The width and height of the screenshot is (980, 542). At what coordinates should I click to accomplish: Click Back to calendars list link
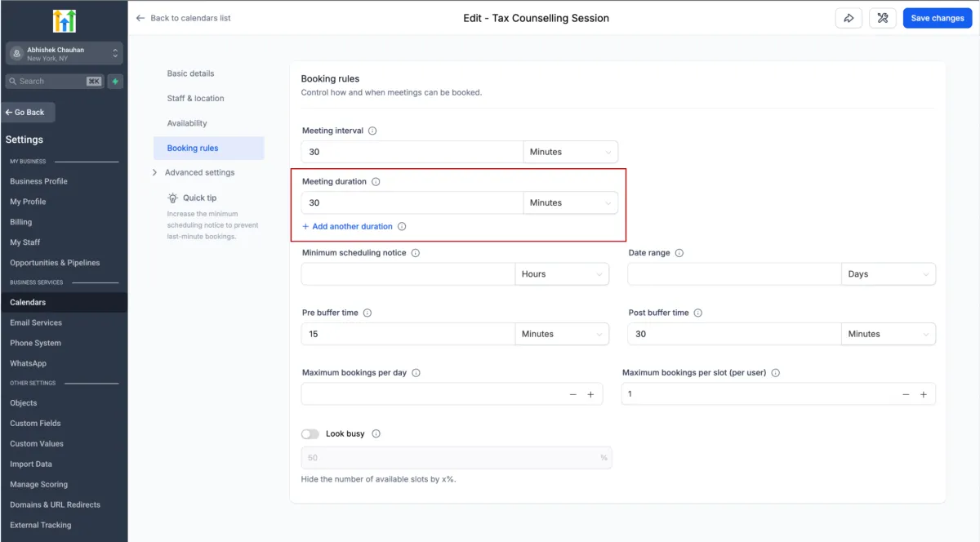(183, 18)
